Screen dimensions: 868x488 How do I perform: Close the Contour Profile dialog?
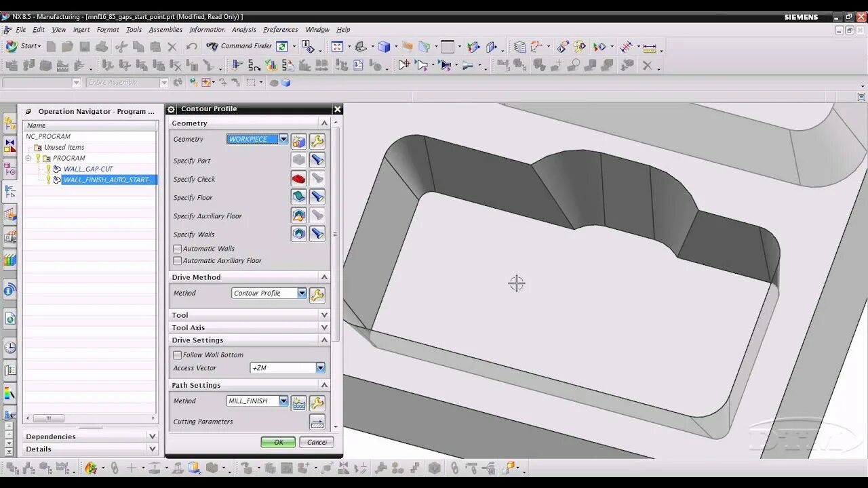[x=337, y=109]
